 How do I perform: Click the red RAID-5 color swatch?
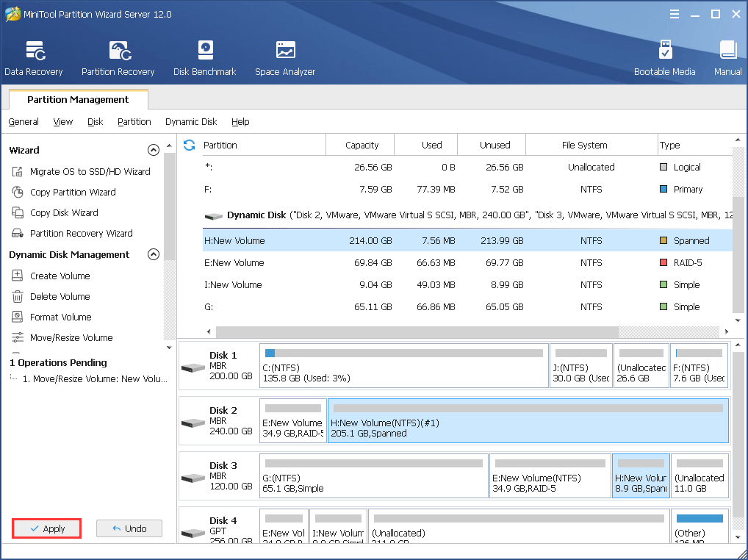click(x=663, y=262)
